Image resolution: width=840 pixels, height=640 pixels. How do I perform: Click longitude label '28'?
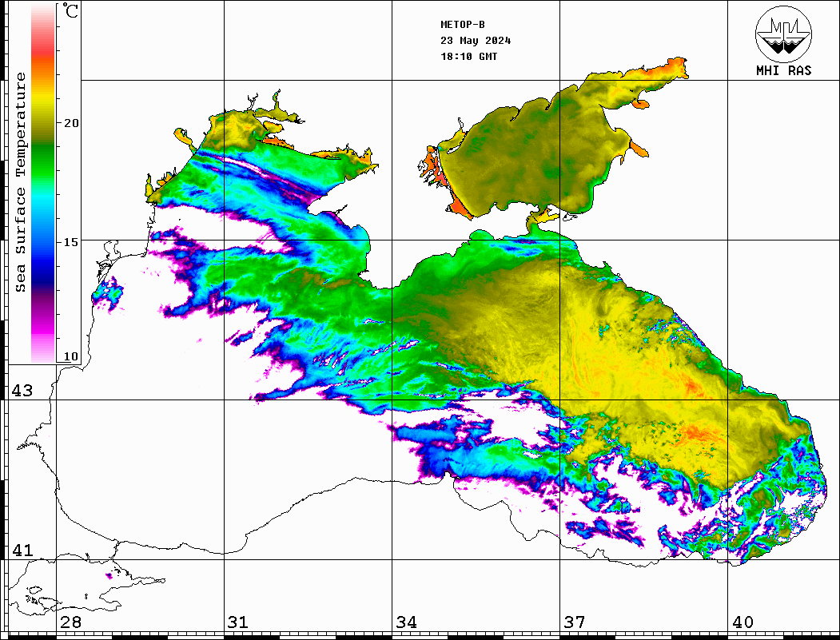click(70, 622)
